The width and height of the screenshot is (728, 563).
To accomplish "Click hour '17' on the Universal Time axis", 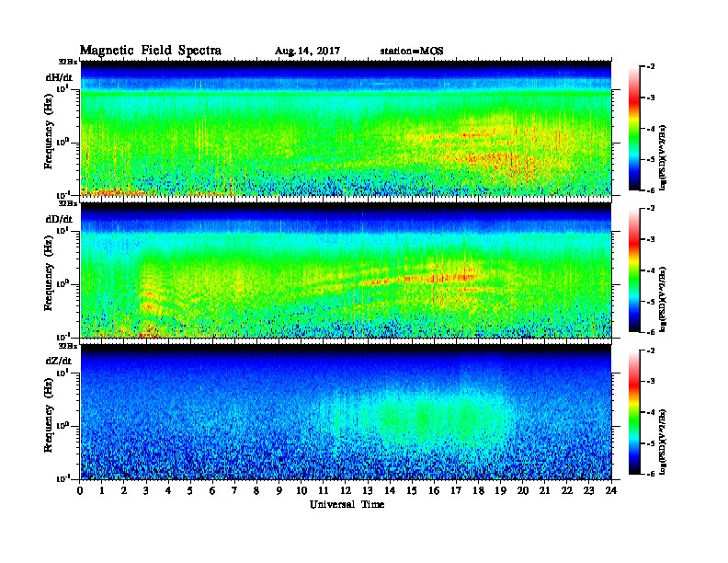I will [457, 491].
